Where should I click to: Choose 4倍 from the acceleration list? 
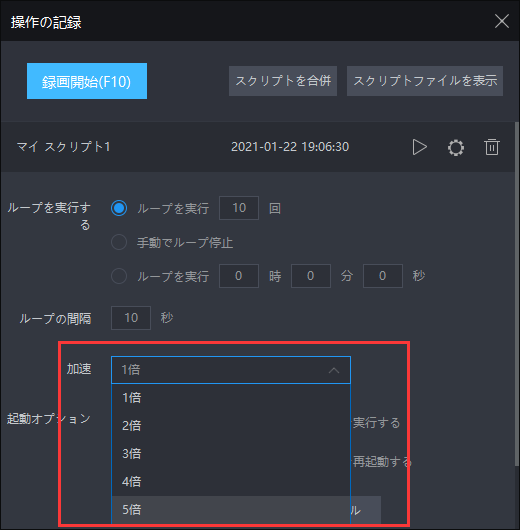(x=231, y=482)
